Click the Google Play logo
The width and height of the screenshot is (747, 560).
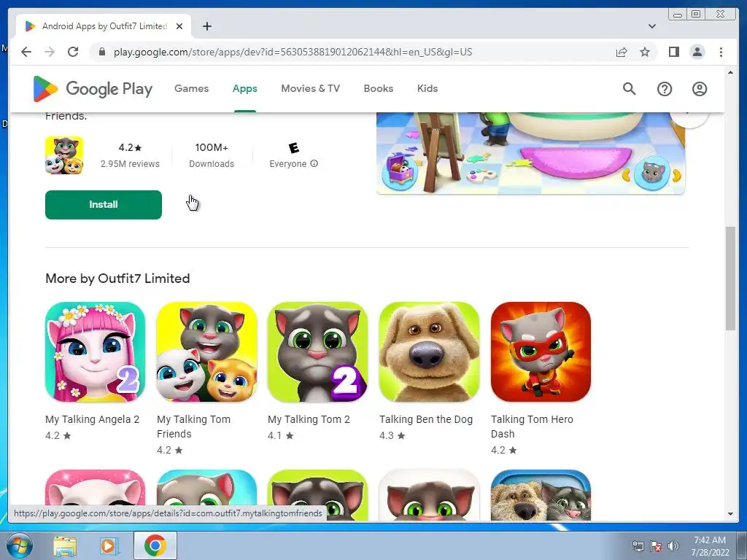[93, 88]
